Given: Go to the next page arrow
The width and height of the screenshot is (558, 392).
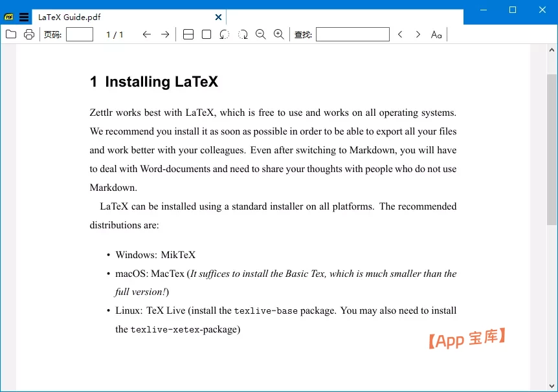Looking at the screenshot, I should coord(165,34).
